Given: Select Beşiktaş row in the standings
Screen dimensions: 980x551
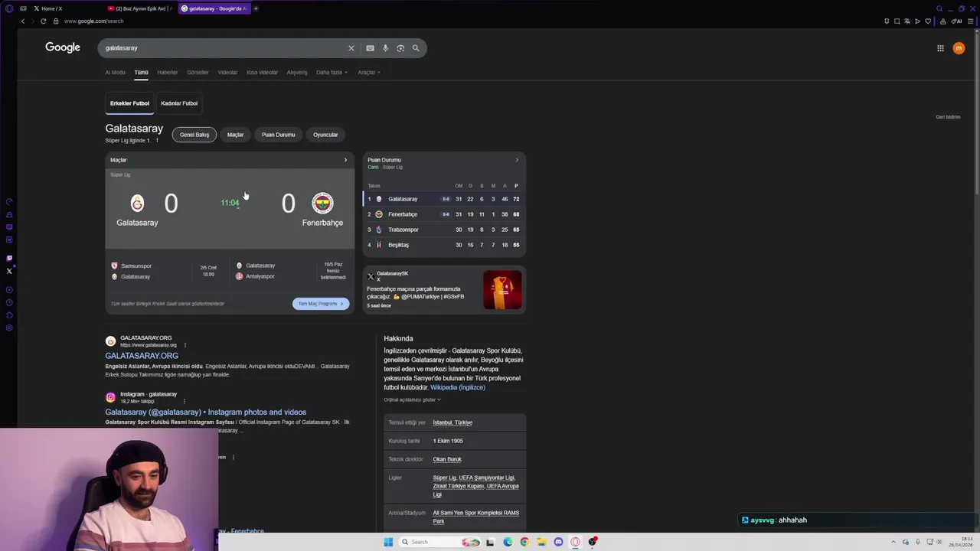Looking at the screenshot, I should click(444, 245).
